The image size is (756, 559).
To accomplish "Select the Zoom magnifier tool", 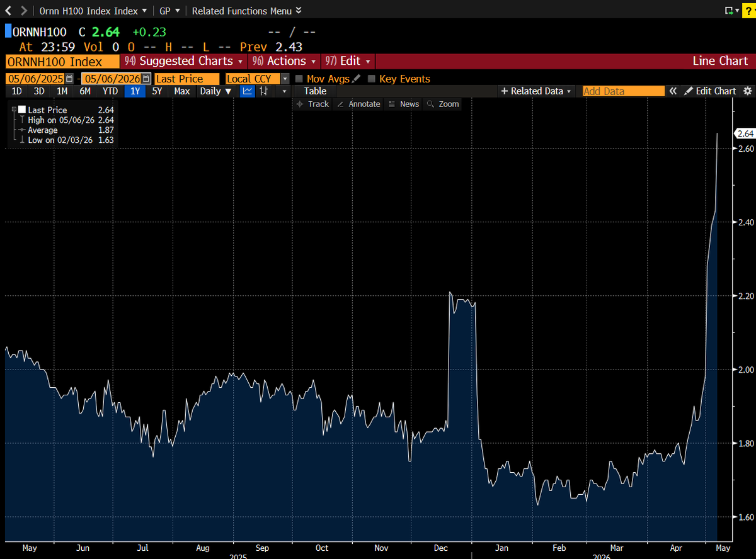I will pyautogui.click(x=443, y=104).
